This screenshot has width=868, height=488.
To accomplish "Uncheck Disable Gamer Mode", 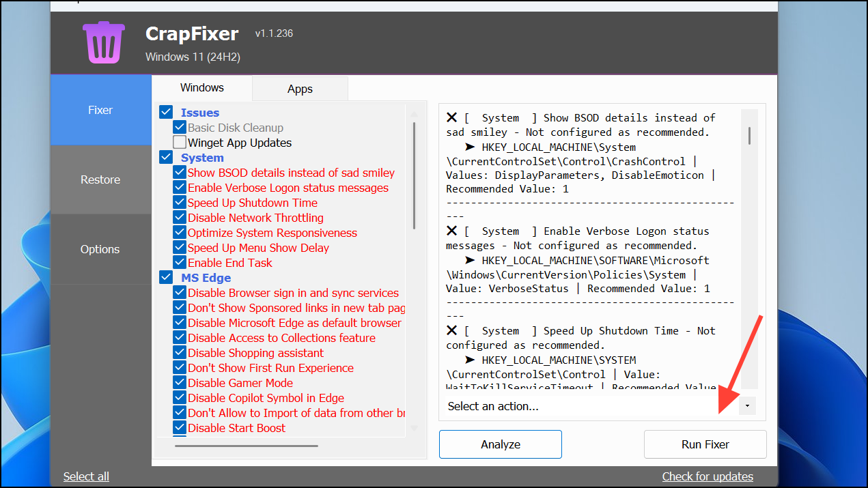I will pyautogui.click(x=180, y=383).
